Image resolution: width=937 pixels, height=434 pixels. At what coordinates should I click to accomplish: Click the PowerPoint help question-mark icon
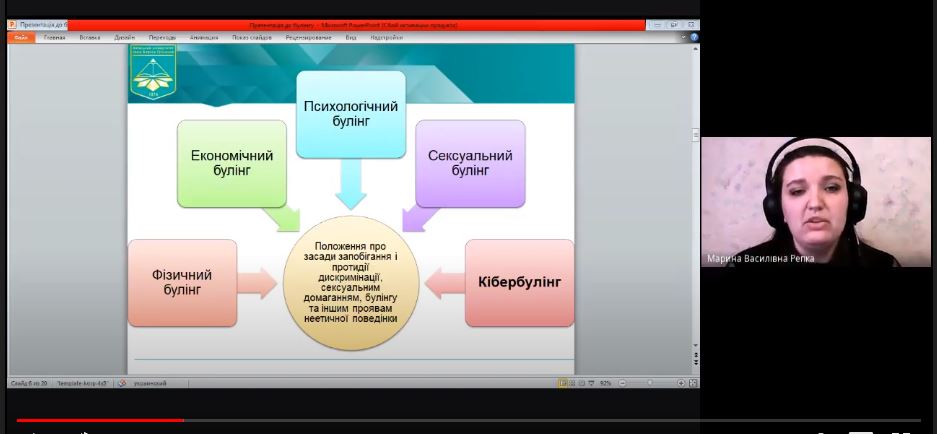[x=694, y=37]
